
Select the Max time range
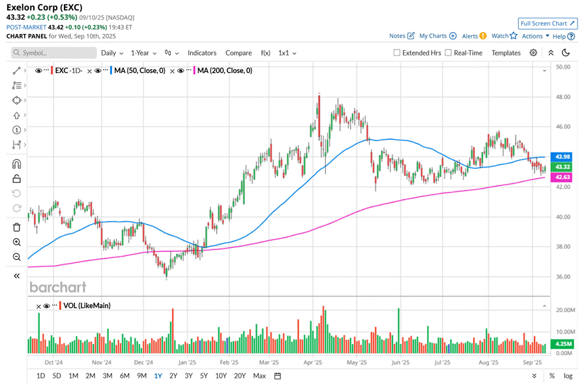(x=259, y=376)
